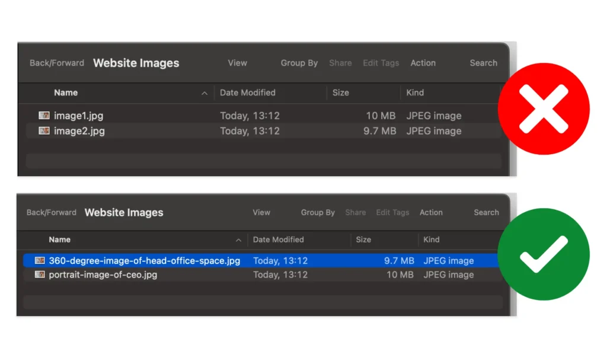This screenshot has width=607, height=364.
Task: Click JPEG image kind of image1.jpg
Action: [x=434, y=116]
